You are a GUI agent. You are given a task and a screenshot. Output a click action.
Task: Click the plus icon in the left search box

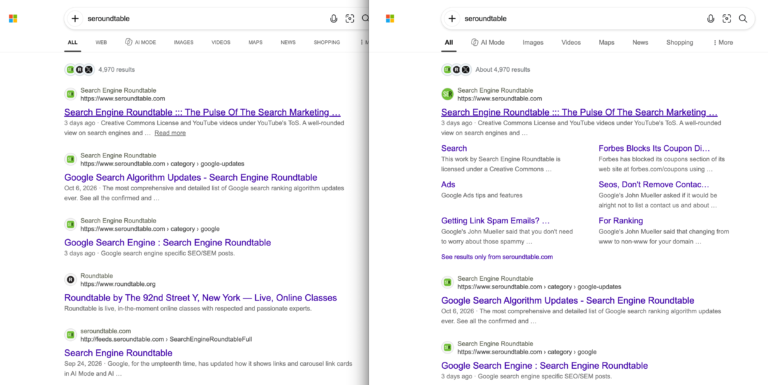(x=75, y=19)
